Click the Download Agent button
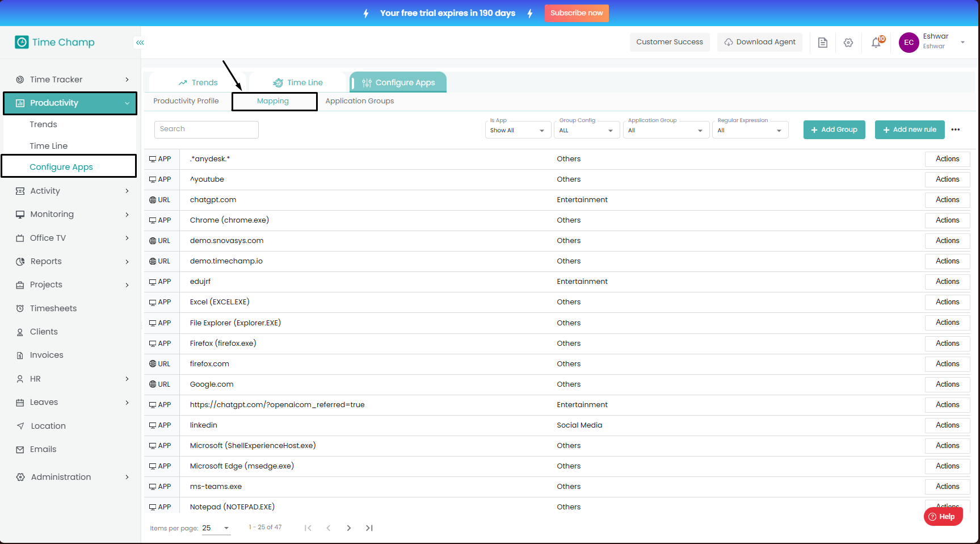Viewport: 980px width, 544px height. [760, 42]
